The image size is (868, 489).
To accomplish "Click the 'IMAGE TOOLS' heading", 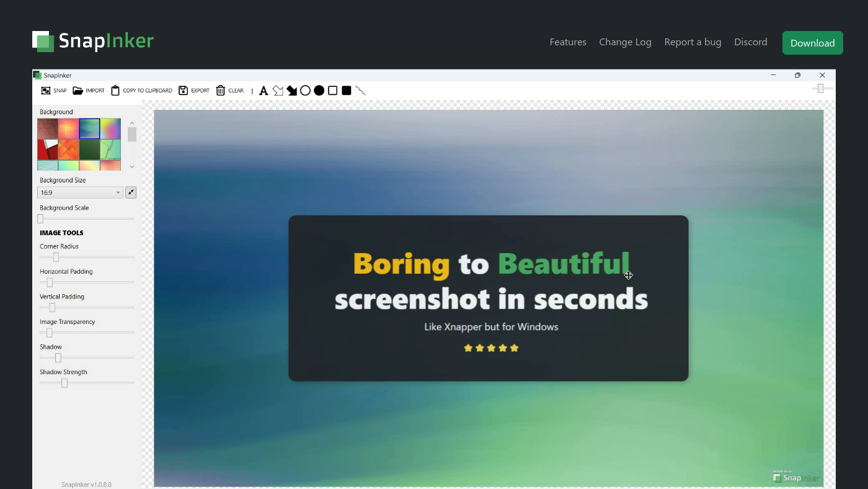I will (x=61, y=233).
